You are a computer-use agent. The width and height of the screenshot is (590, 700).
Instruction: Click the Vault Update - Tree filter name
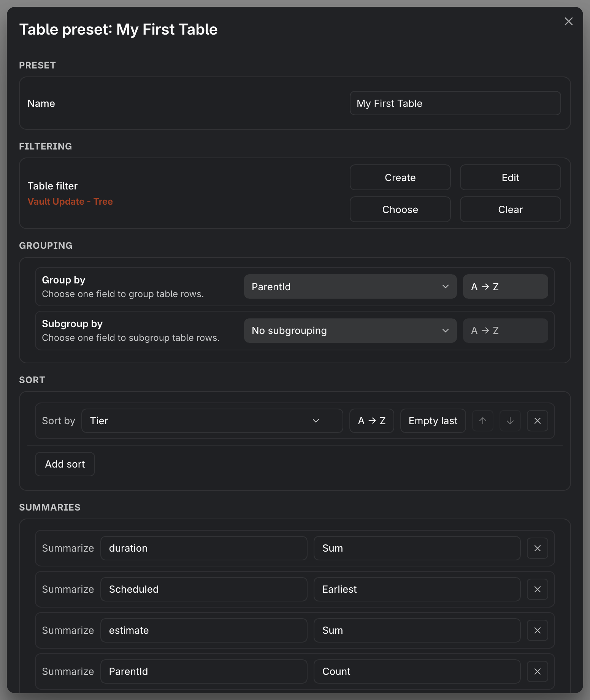(x=70, y=201)
